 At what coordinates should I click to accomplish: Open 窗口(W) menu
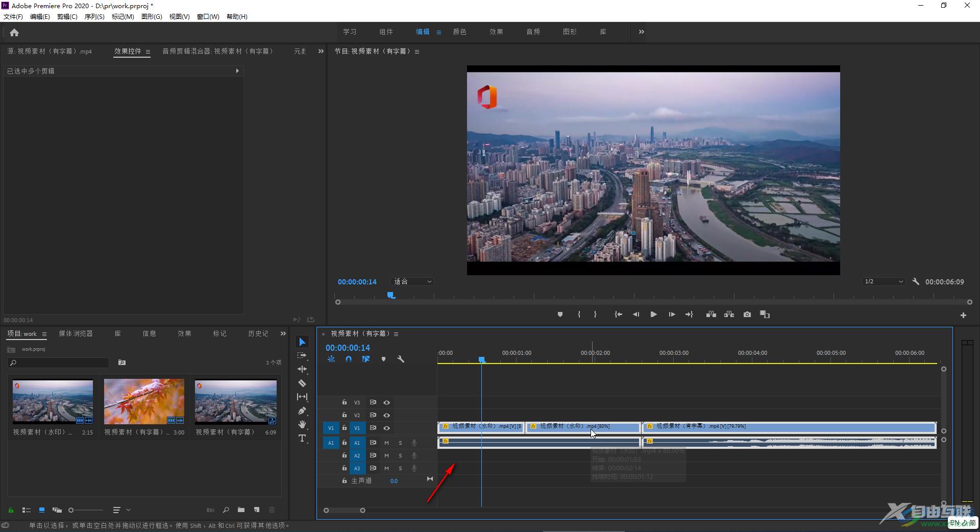pyautogui.click(x=208, y=17)
